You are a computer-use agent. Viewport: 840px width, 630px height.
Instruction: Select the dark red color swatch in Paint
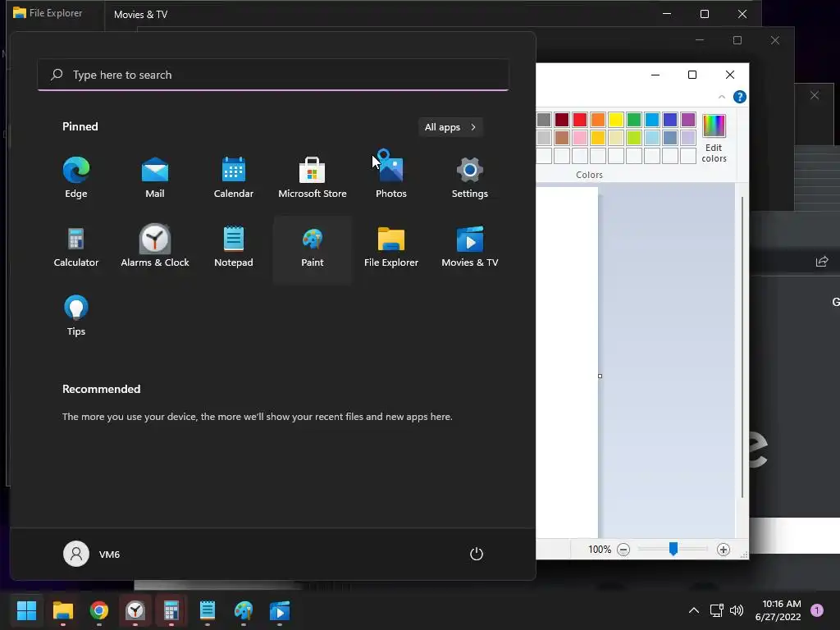pos(561,120)
